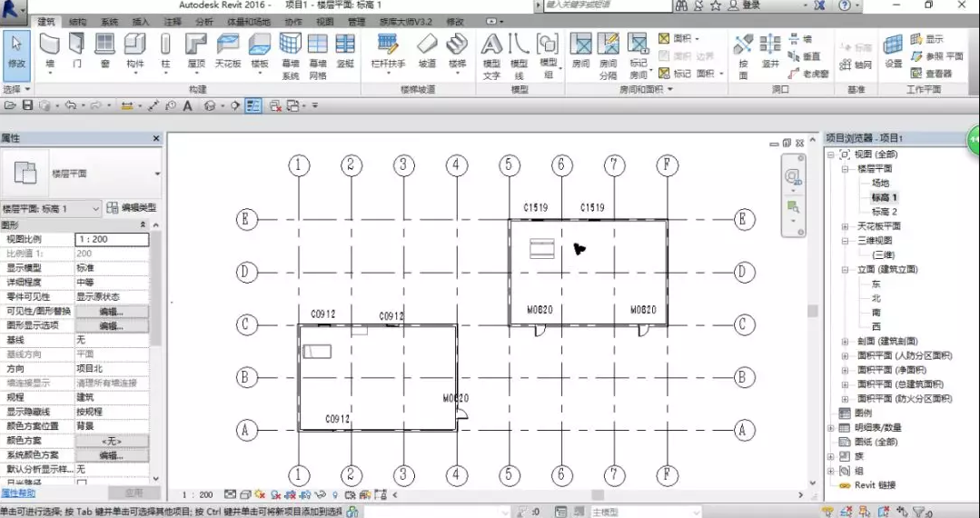The height and width of the screenshot is (518, 980).
Task: Toggle the 显示 work plane visibility
Action: click(927, 39)
